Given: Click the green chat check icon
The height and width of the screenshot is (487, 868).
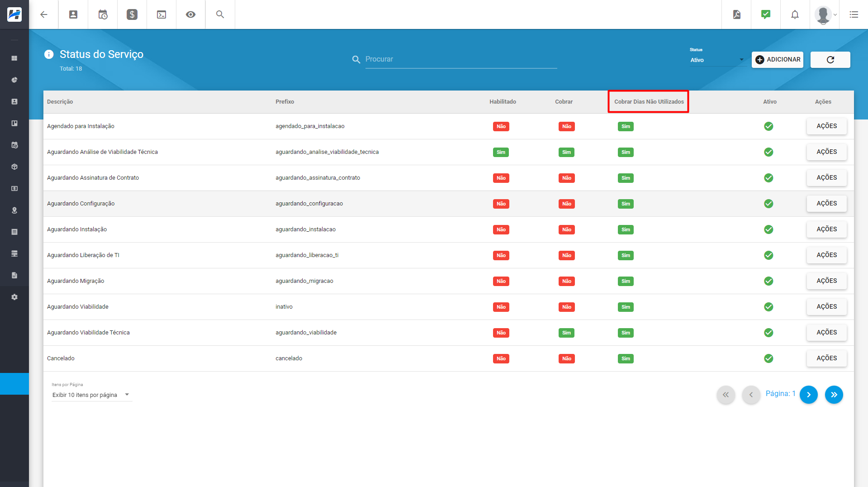Looking at the screenshot, I should (766, 14).
